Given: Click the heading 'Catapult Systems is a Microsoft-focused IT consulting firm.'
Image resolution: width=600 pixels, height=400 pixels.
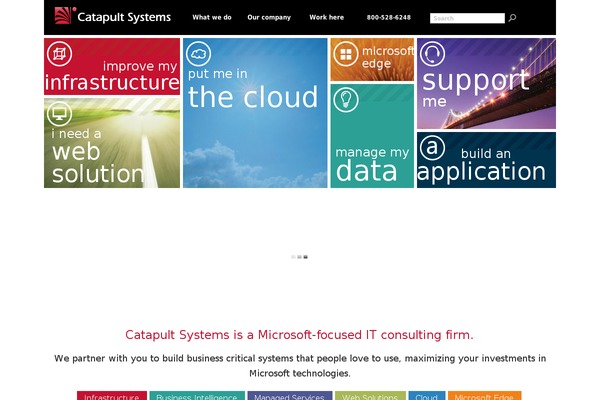Looking at the screenshot, I should pos(299,335).
